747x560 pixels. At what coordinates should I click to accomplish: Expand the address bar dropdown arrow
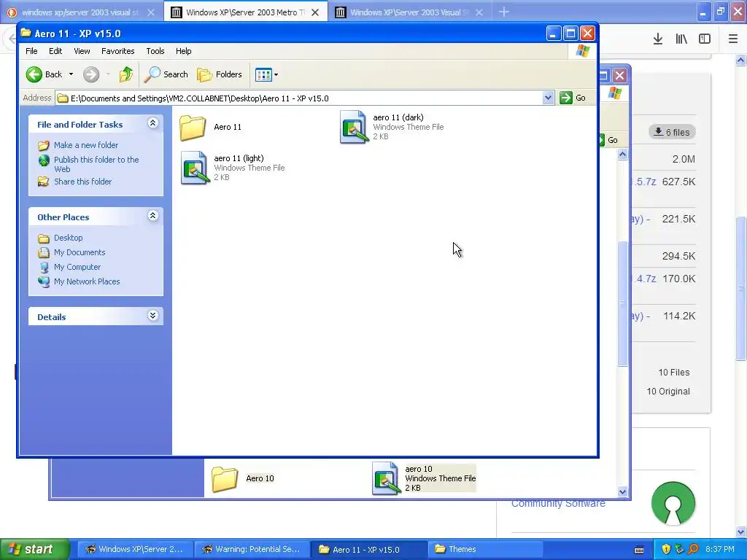(x=548, y=98)
